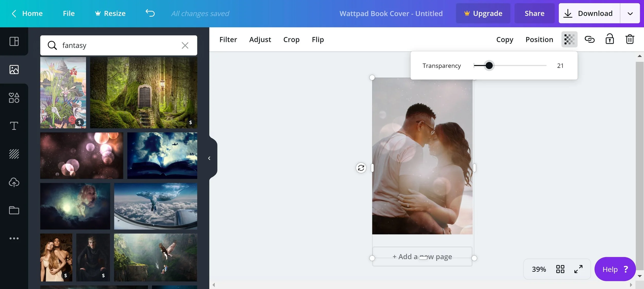Image resolution: width=644 pixels, height=289 pixels.
Task: Open the Folders panel in sidebar
Action: pos(14,210)
